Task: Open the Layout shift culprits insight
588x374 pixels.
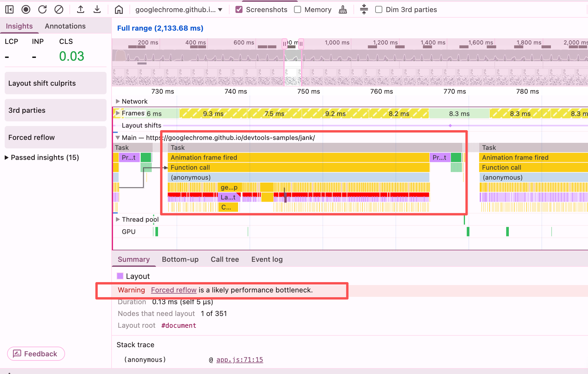Action: coord(55,83)
